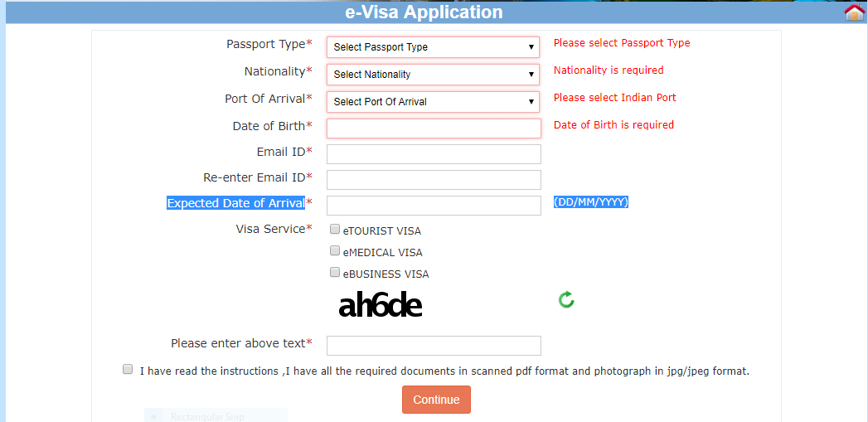Click the highlighted DD/MM/YYYY format hint
868x422 pixels.
point(590,202)
